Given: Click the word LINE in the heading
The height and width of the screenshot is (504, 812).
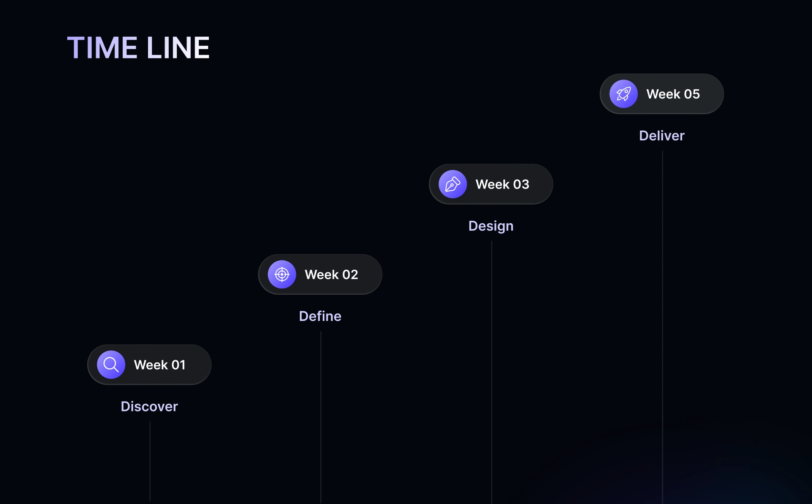Looking at the screenshot, I should tap(178, 48).
